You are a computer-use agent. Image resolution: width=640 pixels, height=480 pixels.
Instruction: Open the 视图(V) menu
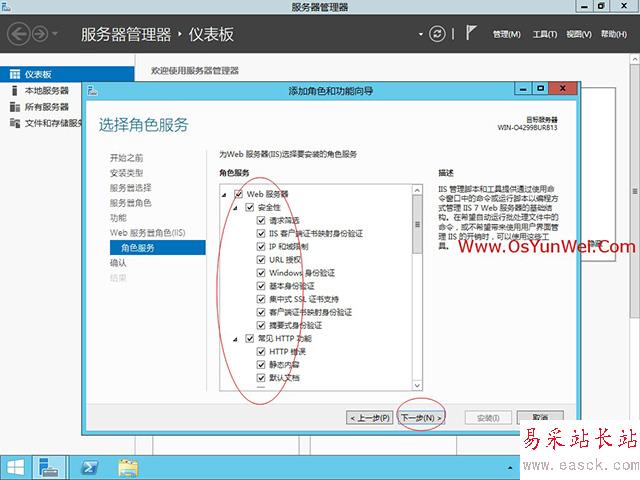click(579, 34)
